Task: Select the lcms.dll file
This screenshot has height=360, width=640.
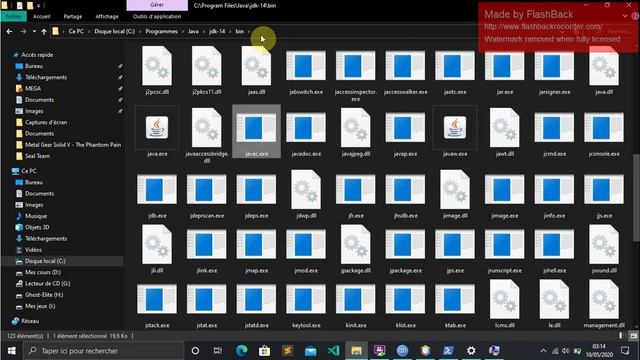Action: click(504, 304)
